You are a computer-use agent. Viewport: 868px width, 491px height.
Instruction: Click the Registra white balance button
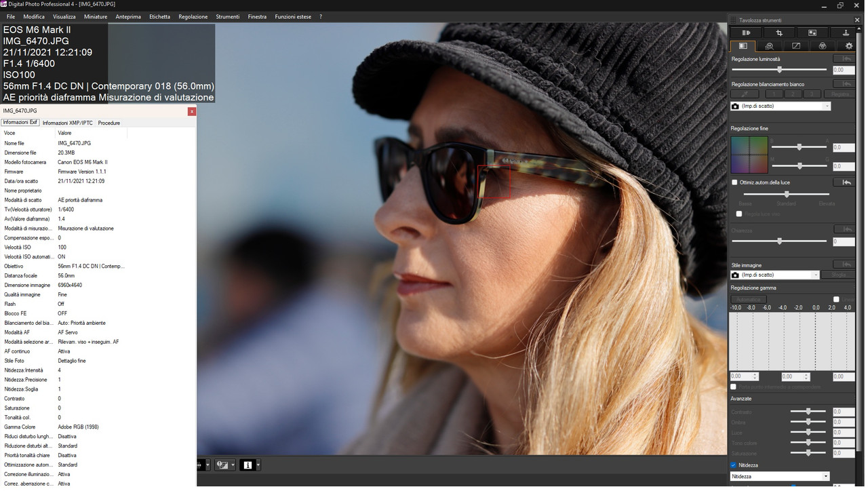pos(841,94)
